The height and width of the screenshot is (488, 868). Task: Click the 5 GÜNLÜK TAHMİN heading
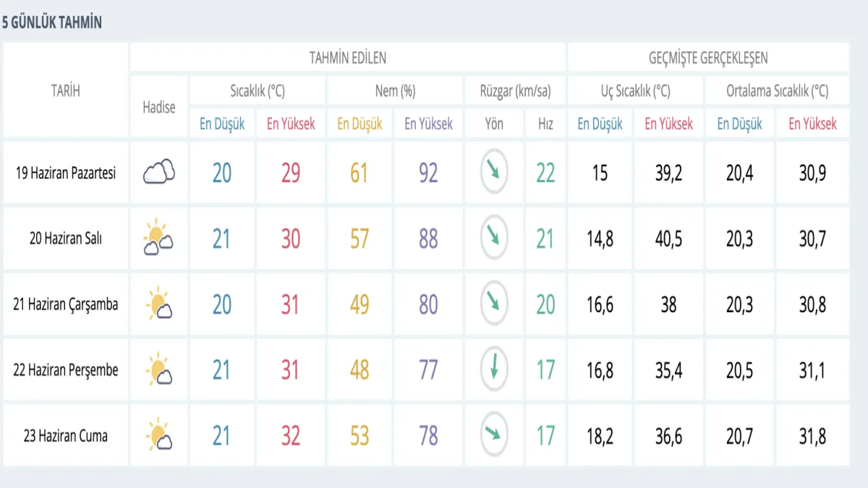(52, 22)
